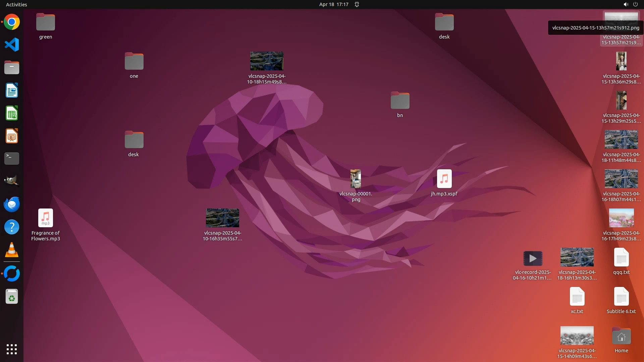
Task: Launch Visual Studio Code from dock
Action: [x=12, y=45]
